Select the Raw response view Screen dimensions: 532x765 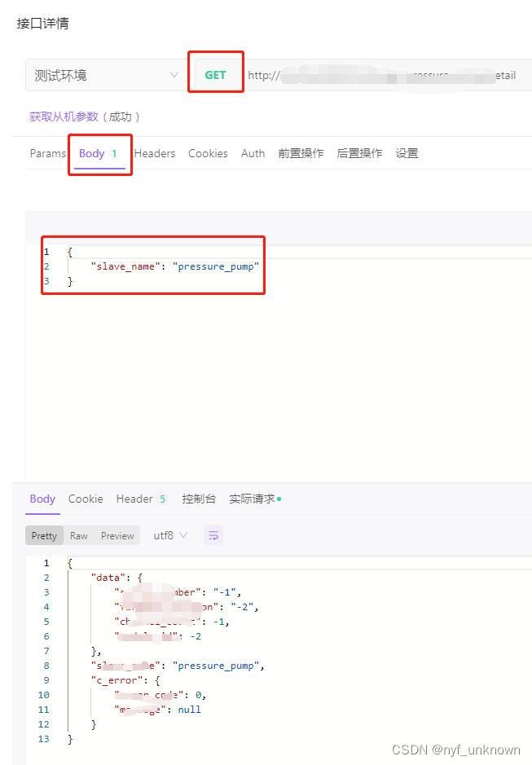tap(78, 536)
